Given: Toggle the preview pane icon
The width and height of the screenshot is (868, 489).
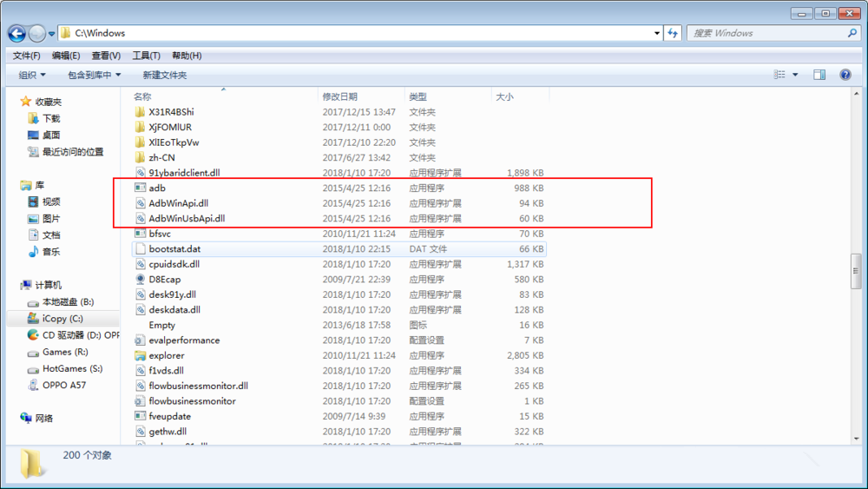Looking at the screenshot, I should (x=819, y=75).
